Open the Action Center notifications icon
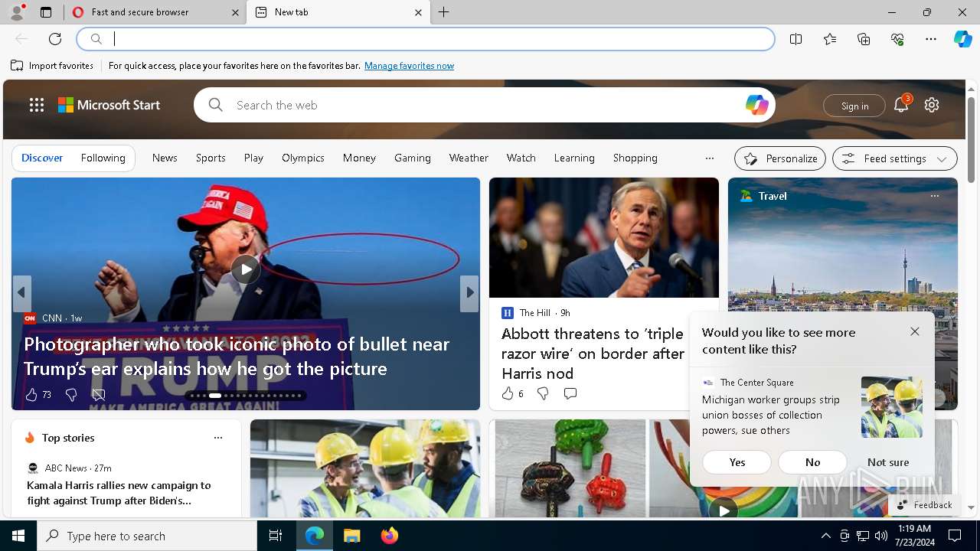 coord(955,536)
